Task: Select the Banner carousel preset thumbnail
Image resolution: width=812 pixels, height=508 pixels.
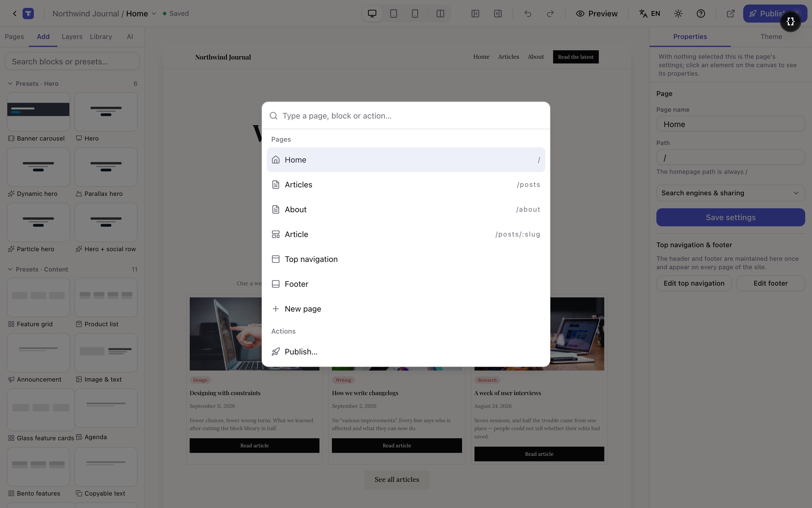Action: pos(38,112)
